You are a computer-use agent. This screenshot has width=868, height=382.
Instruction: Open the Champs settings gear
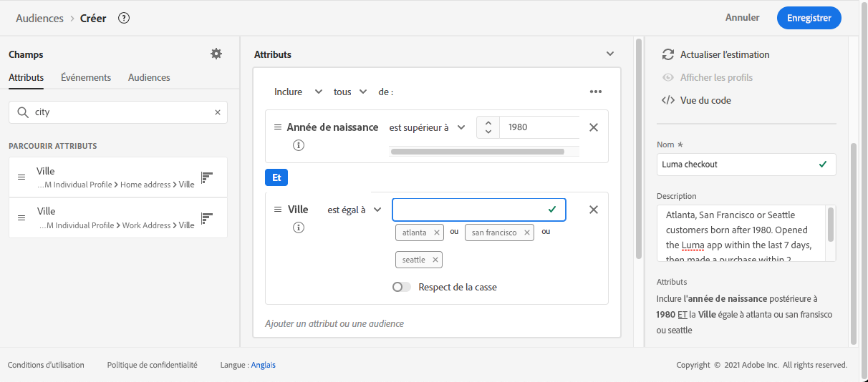pyautogui.click(x=216, y=54)
